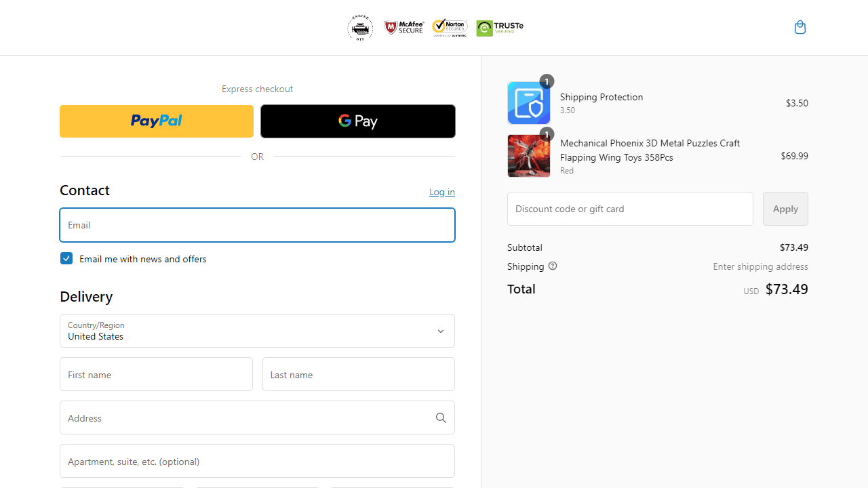This screenshot has height=488, width=868.
Task: Click the Express checkout label
Action: [257, 89]
